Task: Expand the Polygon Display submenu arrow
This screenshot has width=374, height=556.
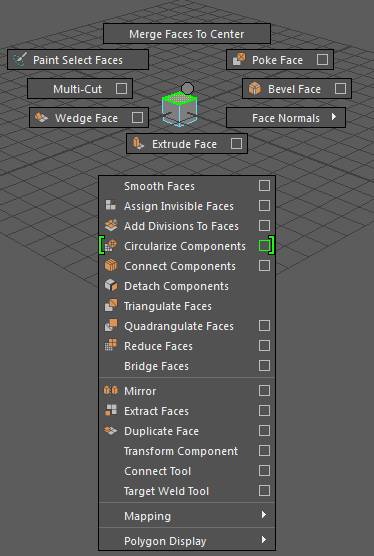Action: pyautogui.click(x=264, y=540)
